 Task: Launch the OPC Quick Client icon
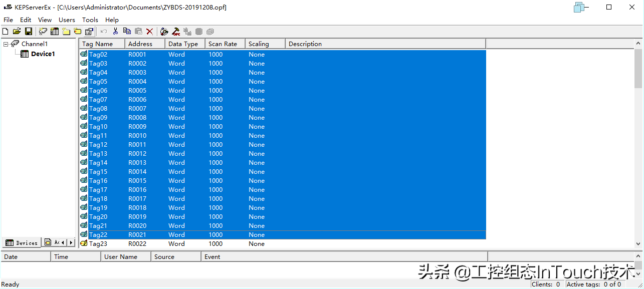point(176,32)
